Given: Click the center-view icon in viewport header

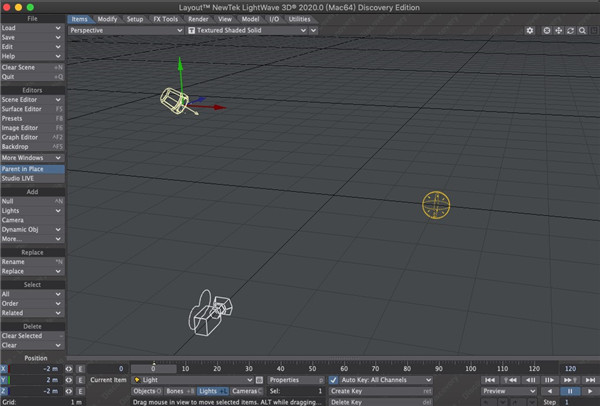Looking at the screenshot, I should click(x=547, y=30).
